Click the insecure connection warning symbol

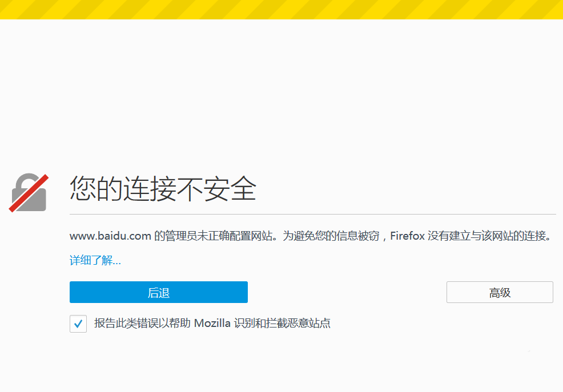point(28,193)
